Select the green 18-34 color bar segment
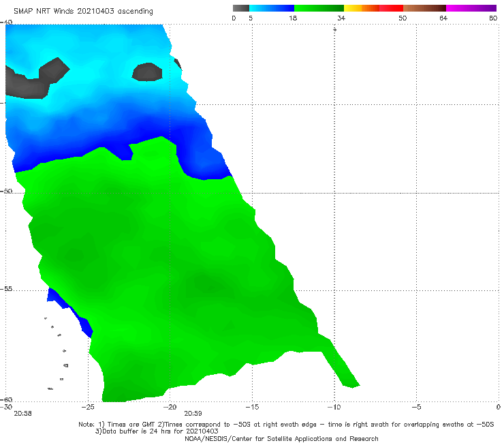The image size is (504, 443). [x=319, y=8]
